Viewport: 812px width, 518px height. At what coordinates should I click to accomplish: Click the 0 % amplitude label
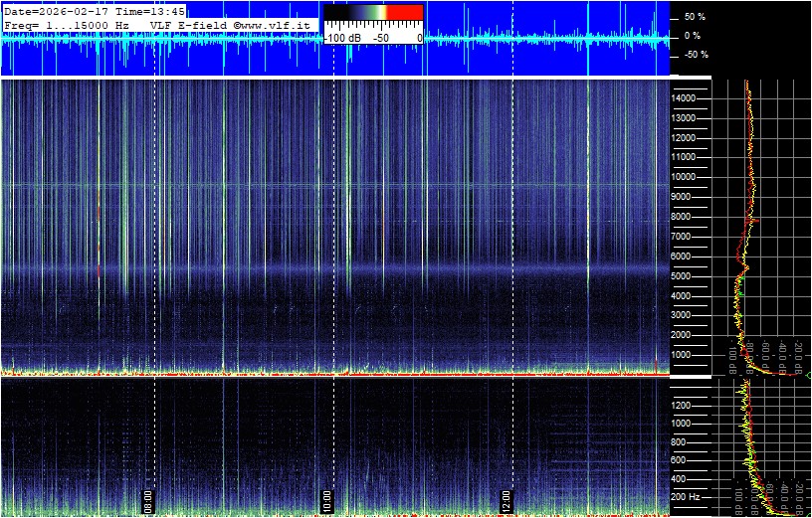(694, 36)
